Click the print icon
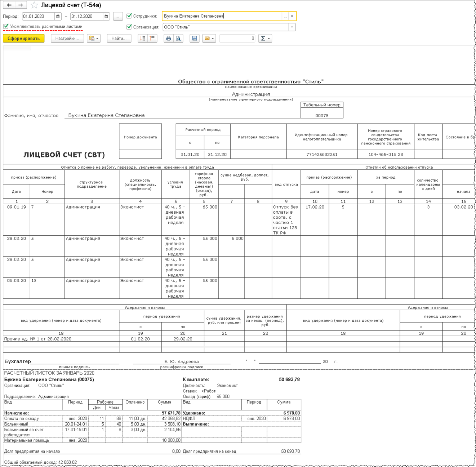 click(x=168, y=39)
